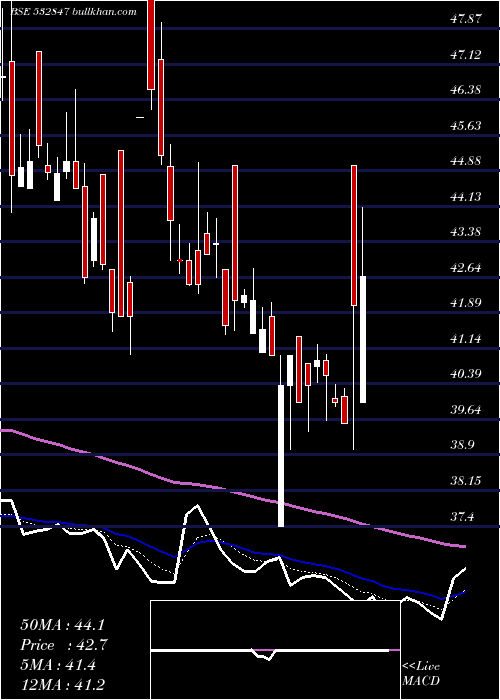500x700 pixels.
Task: Click the 41.14 price axis label
Action: 466,338
